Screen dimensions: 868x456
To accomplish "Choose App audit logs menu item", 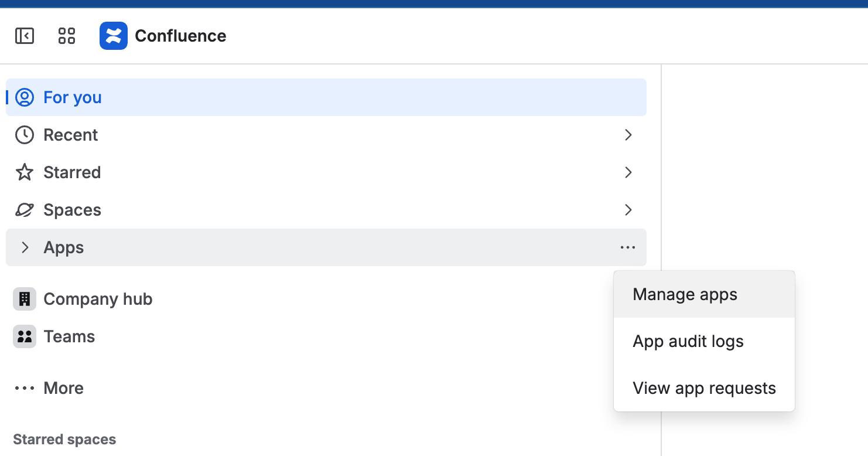I will pos(688,341).
